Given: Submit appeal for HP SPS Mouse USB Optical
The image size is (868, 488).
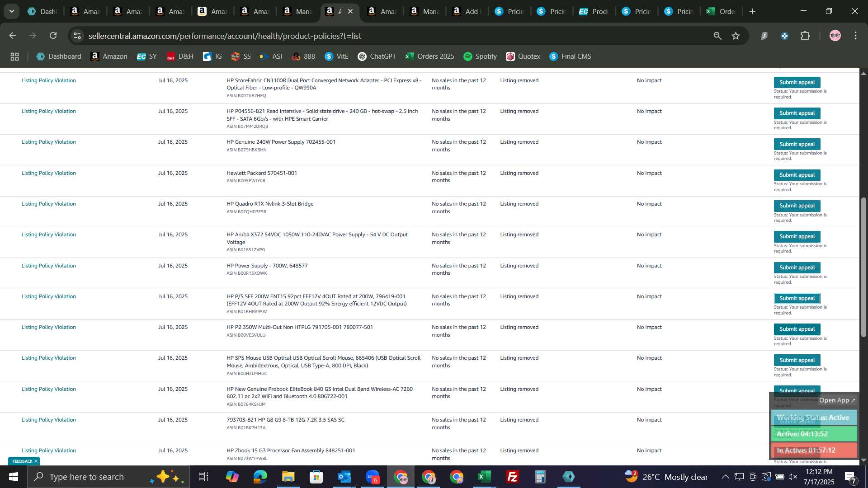Looking at the screenshot, I should (797, 360).
